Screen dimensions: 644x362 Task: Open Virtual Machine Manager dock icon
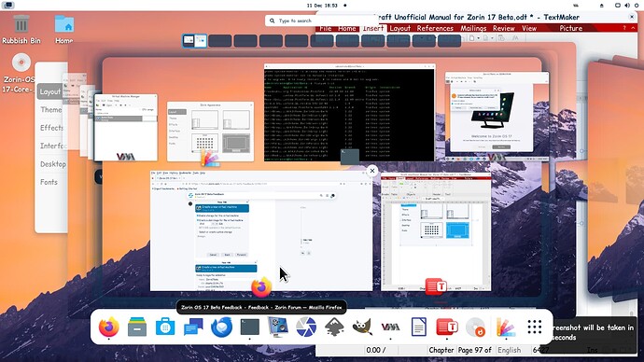pos(390,327)
